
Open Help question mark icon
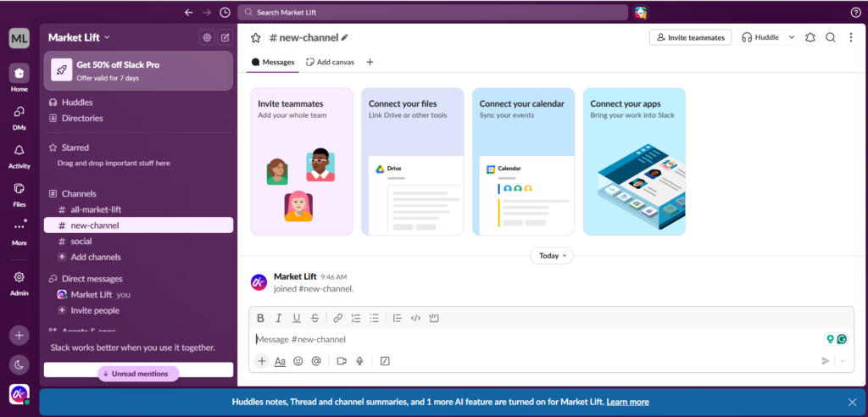[x=855, y=12]
